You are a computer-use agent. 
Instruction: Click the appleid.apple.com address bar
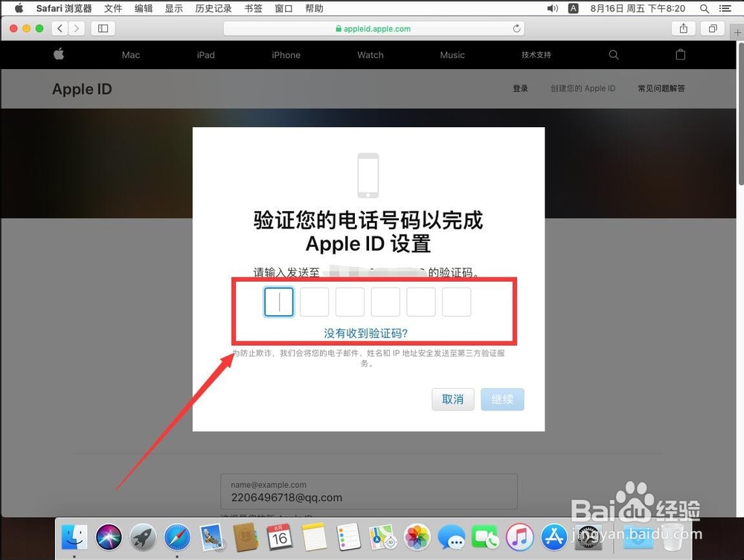pyautogui.click(x=373, y=28)
